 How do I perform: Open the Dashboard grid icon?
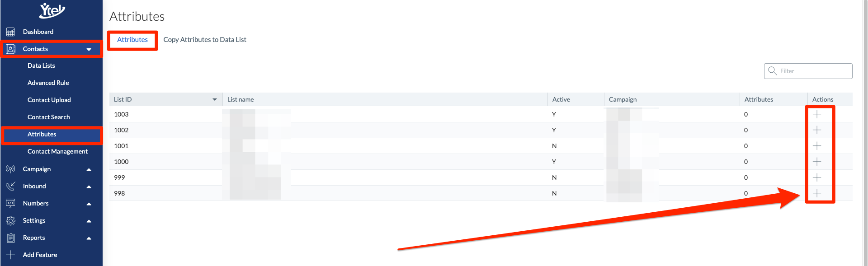coord(10,32)
